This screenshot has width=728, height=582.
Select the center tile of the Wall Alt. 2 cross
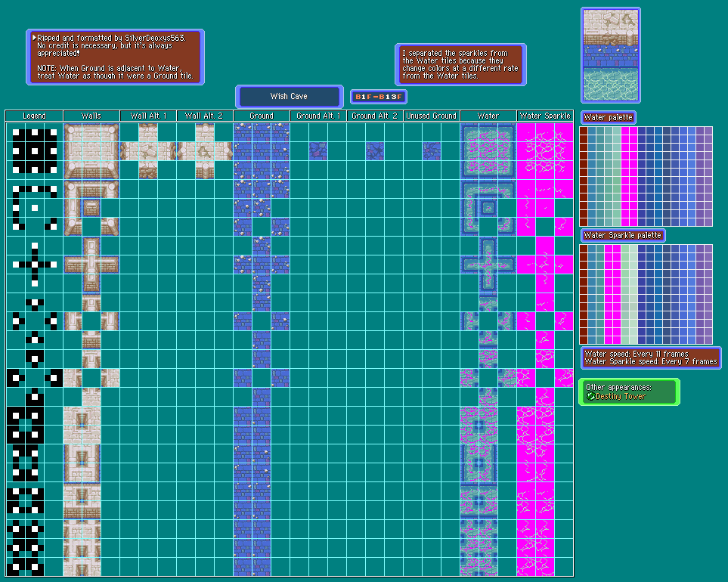(205, 151)
